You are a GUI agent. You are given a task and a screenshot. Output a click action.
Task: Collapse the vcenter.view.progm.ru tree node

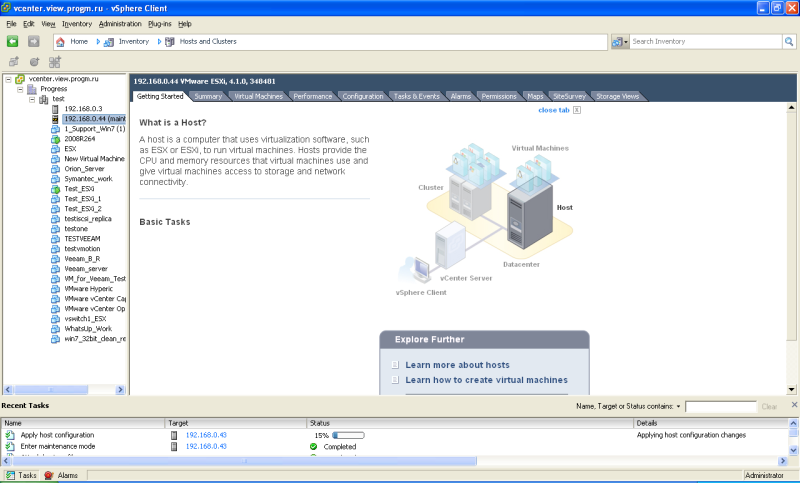point(8,80)
